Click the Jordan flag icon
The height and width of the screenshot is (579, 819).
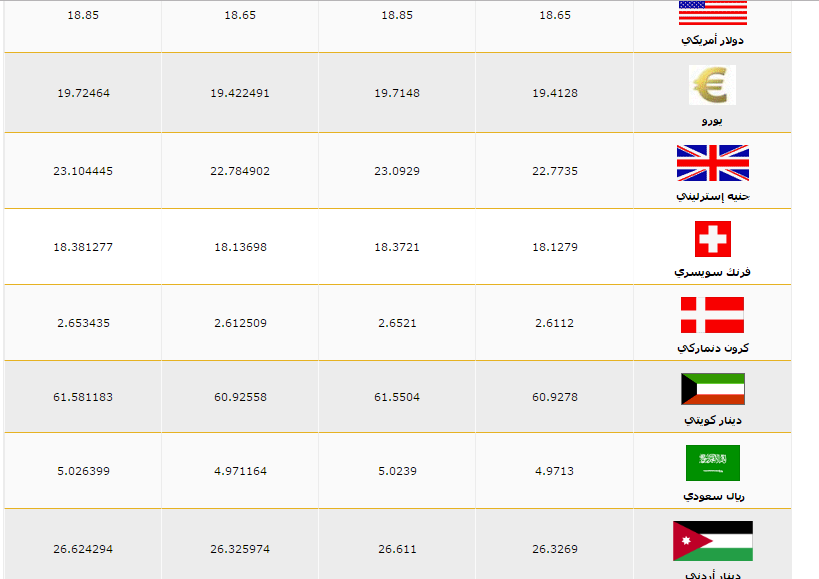pos(712,541)
